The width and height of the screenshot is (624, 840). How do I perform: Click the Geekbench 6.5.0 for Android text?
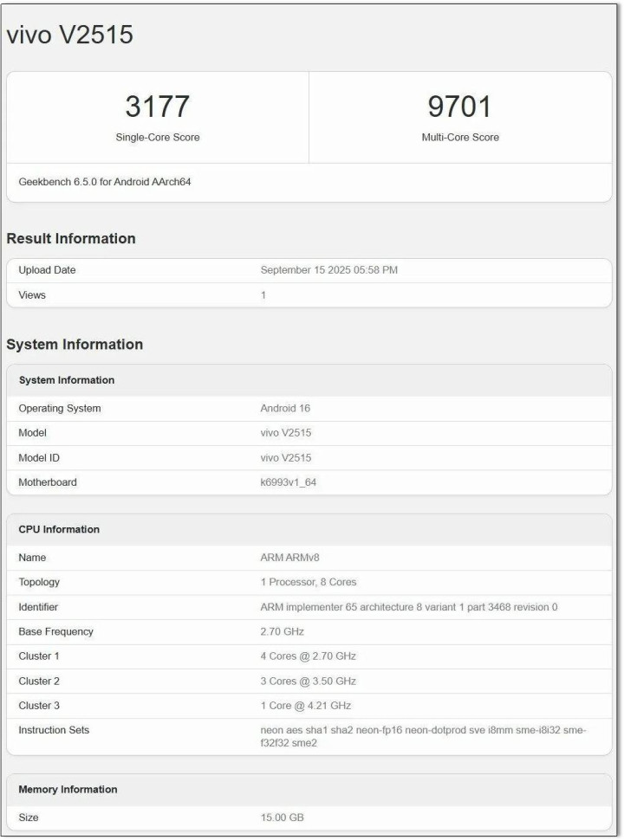104,183
